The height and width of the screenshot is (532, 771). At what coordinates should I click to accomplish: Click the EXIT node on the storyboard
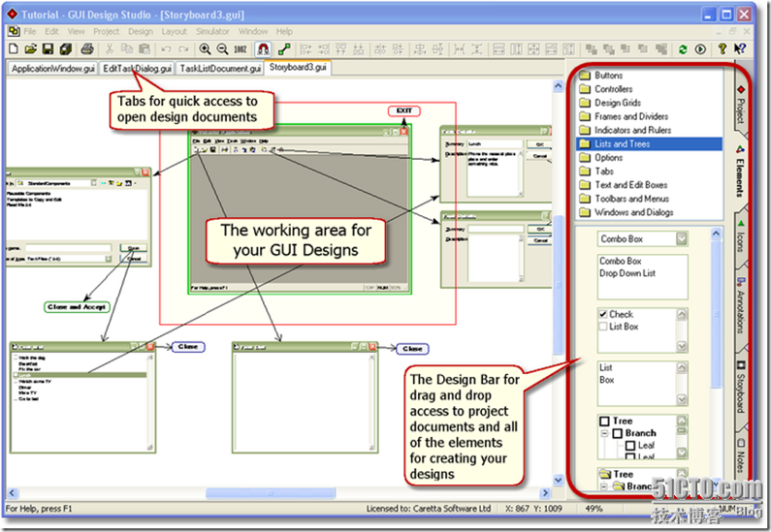404,110
